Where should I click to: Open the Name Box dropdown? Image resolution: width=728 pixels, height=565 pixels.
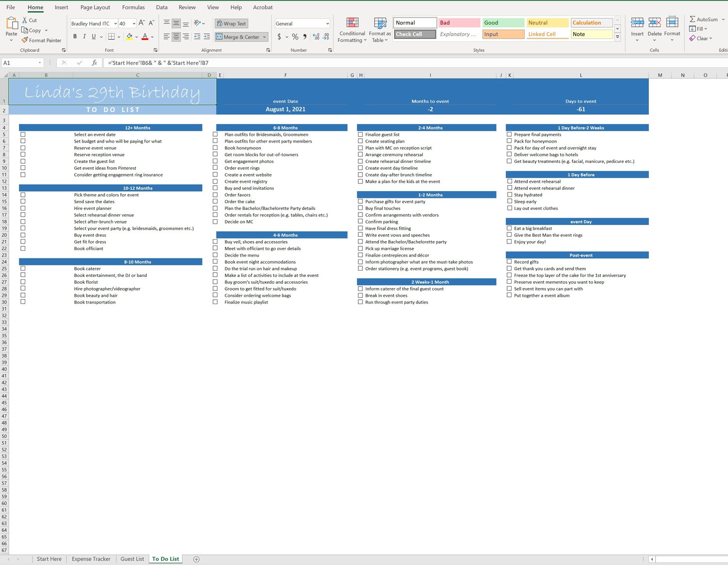[x=40, y=63]
